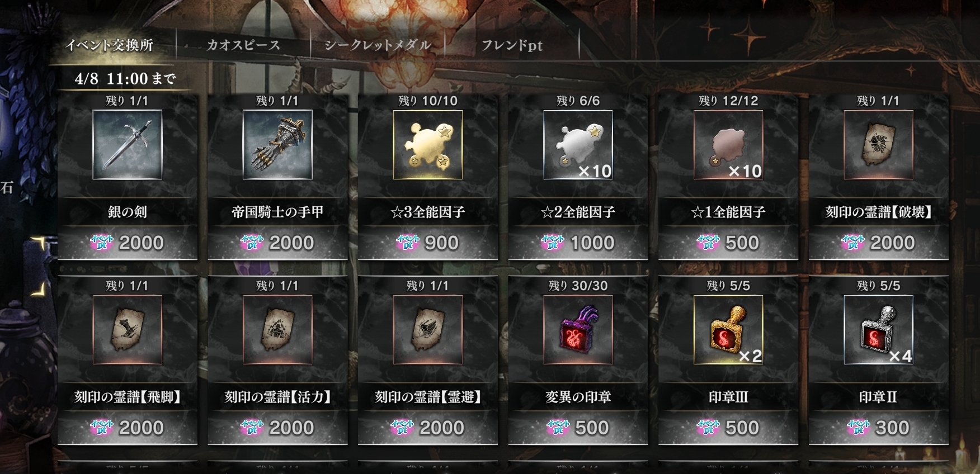Open the 刻印の霊譜【霊避】 scroll thumbnail
Viewport: 980px width, 474px height.
click(x=428, y=330)
